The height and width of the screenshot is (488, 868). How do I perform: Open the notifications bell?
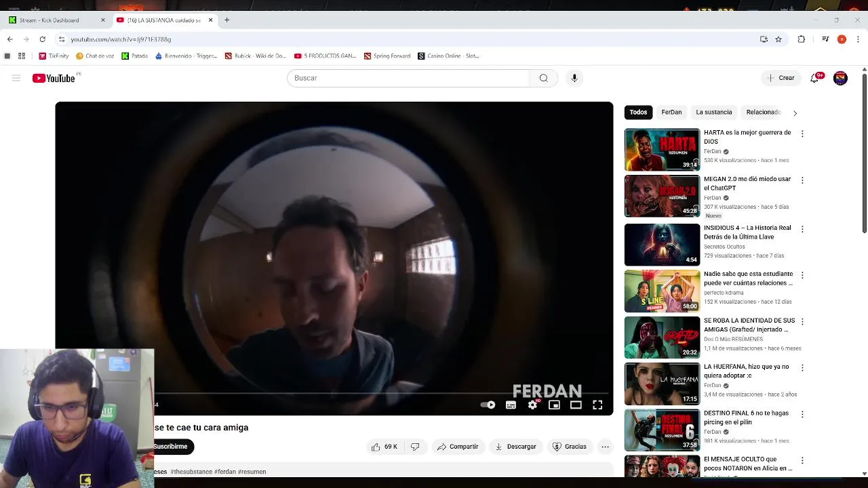coord(814,78)
